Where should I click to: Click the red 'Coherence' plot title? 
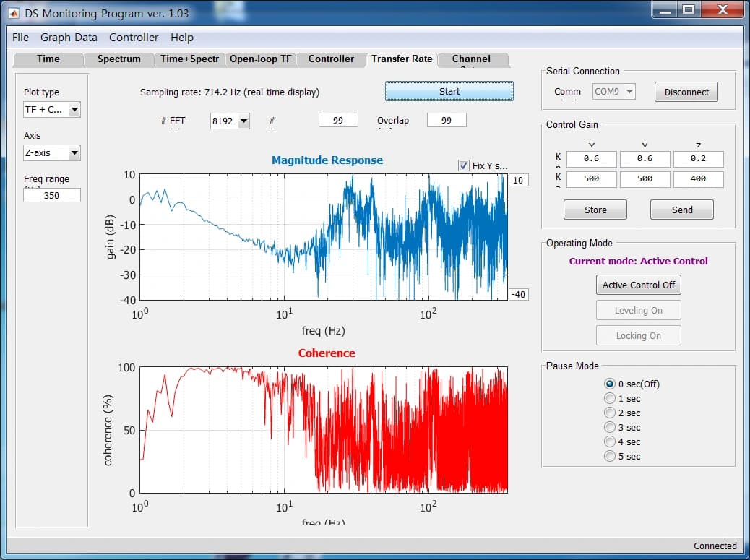click(327, 353)
